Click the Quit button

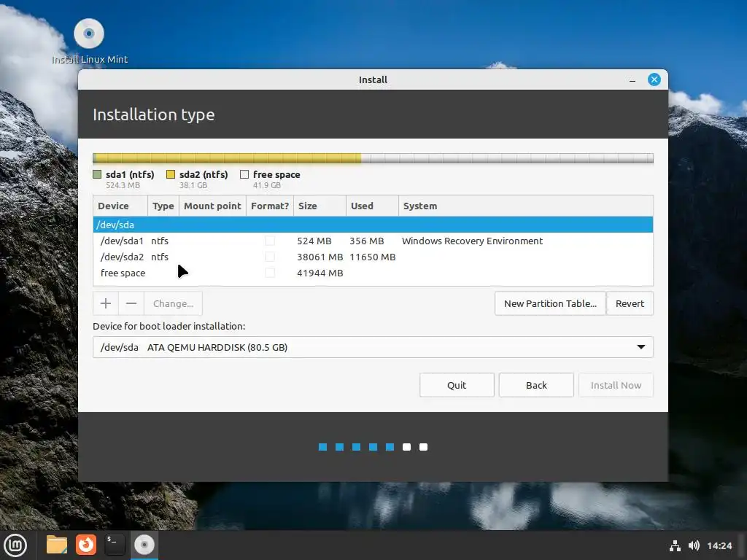tap(457, 385)
